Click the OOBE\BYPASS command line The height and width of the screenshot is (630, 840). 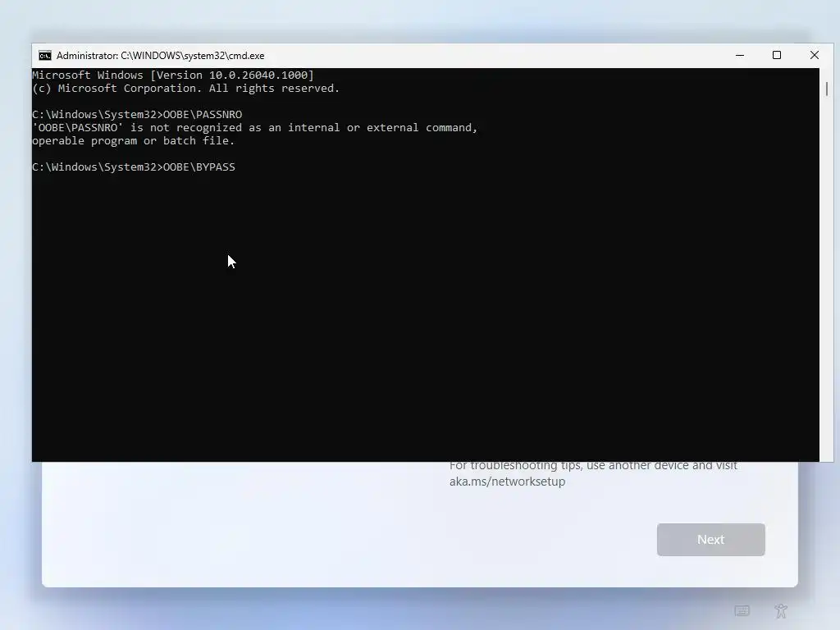click(x=134, y=167)
